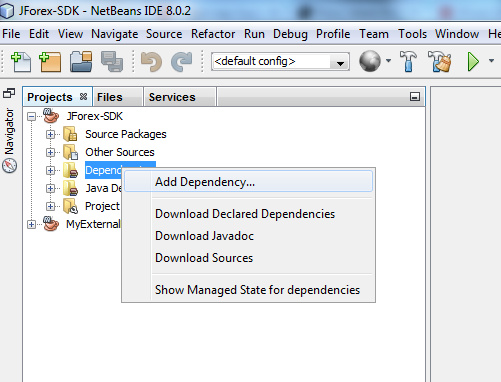The height and width of the screenshot is (382, 501).
Task: Click the Redo arrow icon
Action: pyautogui.click(x=182, y=61)
